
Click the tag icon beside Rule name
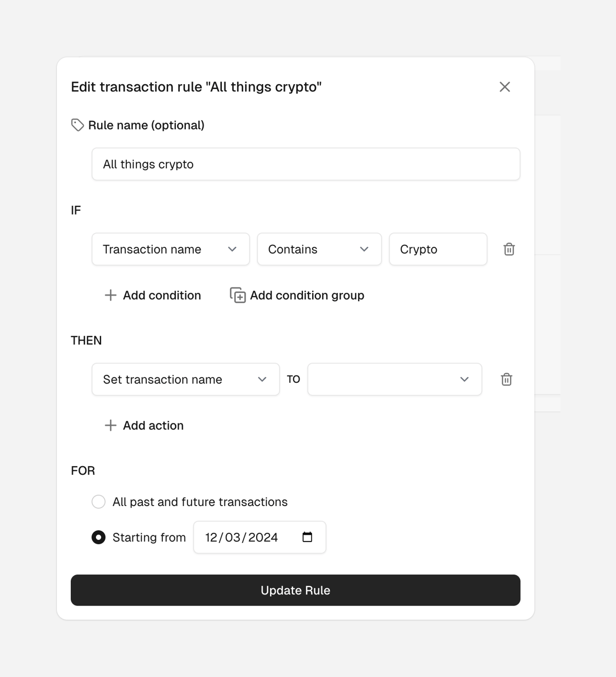click(x=77, y=125)
